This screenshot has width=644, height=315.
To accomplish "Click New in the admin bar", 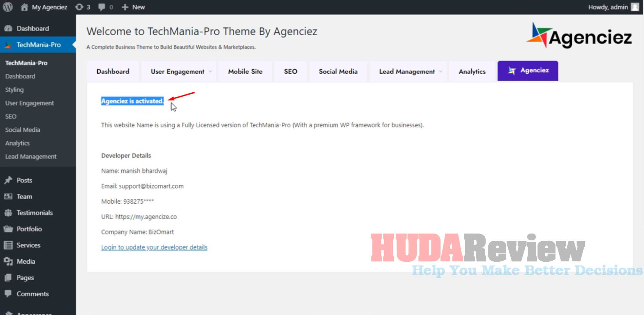I will tap(138, 7).
